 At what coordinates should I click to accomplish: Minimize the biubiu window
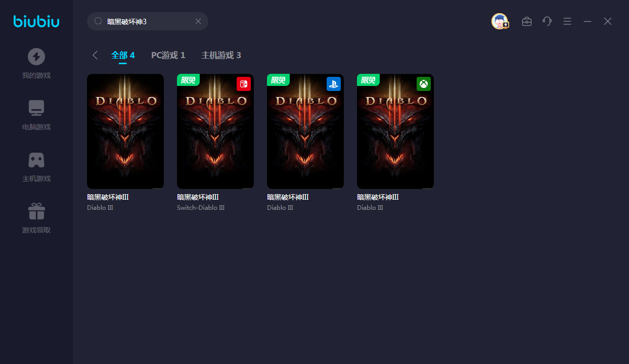point(588,21)
